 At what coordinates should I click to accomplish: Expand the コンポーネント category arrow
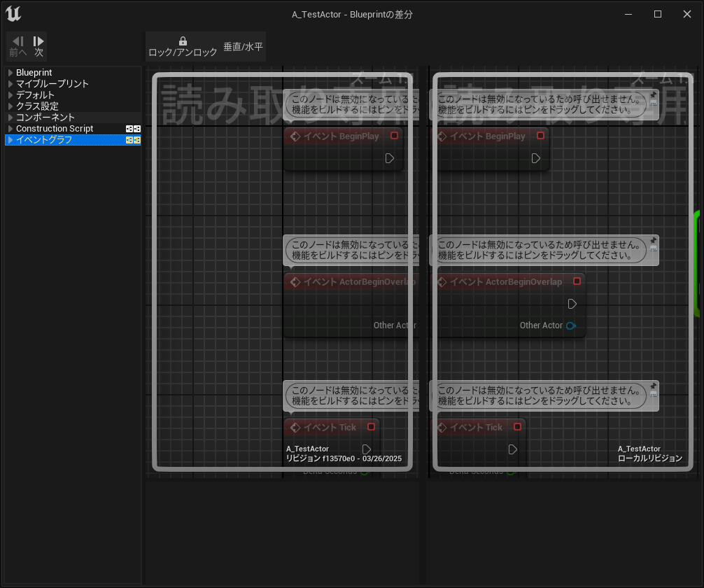(x=10, y=118)
